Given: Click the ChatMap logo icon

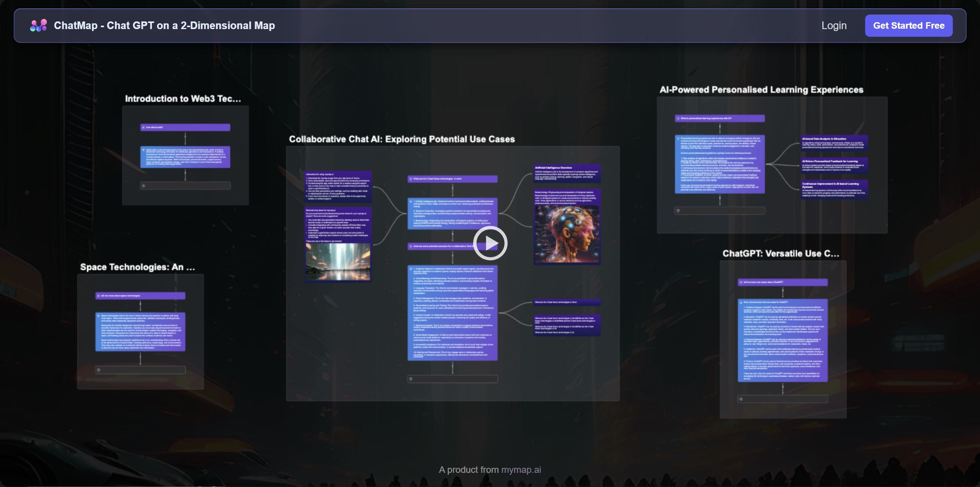Looking at the screenshot, I should point(38,25).
